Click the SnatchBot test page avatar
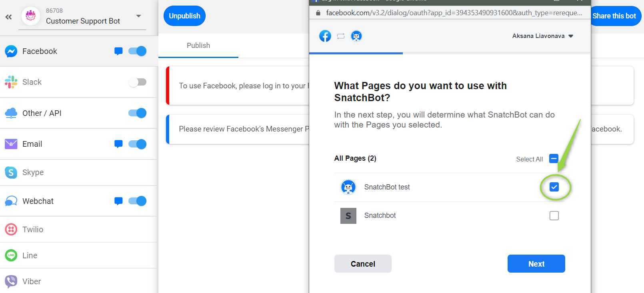This screenshot has width=644, height=293. pos(348,187)
